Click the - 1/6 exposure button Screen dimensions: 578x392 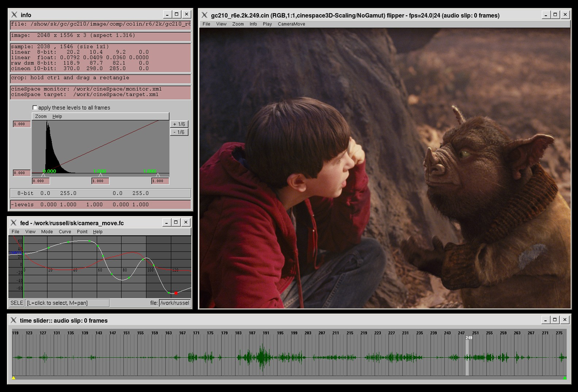(x=179, y=132)
